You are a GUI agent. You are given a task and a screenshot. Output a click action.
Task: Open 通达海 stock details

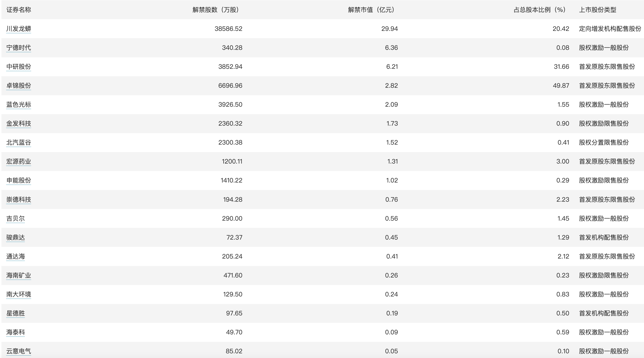(x=15, y=256)
